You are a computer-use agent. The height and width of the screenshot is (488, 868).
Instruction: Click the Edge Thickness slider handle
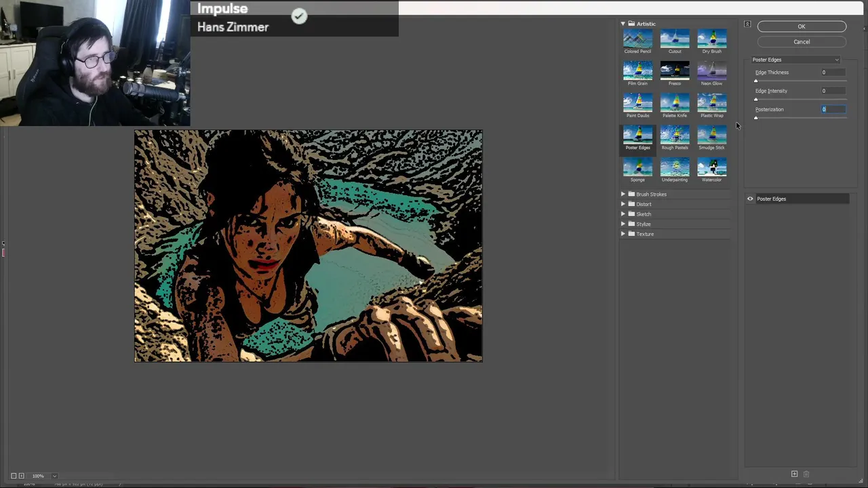coord(755,81)
